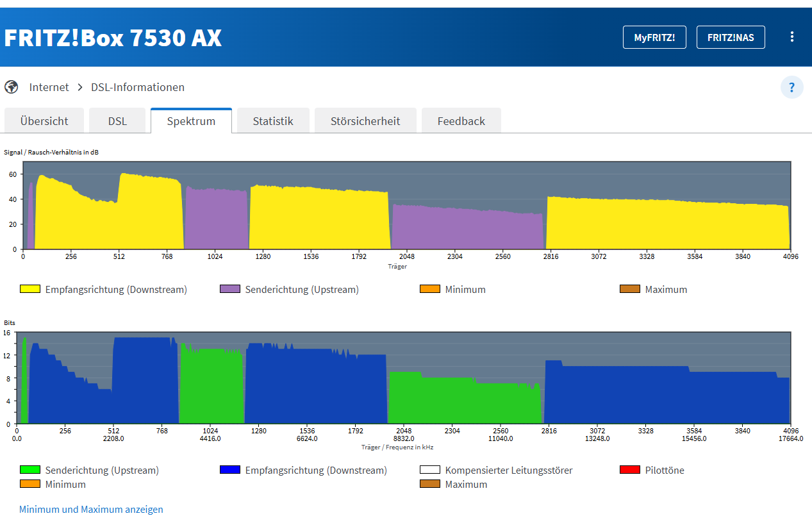The image size is (812, 525).
Task: Click green Senderichtung swatch in Bits legend
Action: 30,470
